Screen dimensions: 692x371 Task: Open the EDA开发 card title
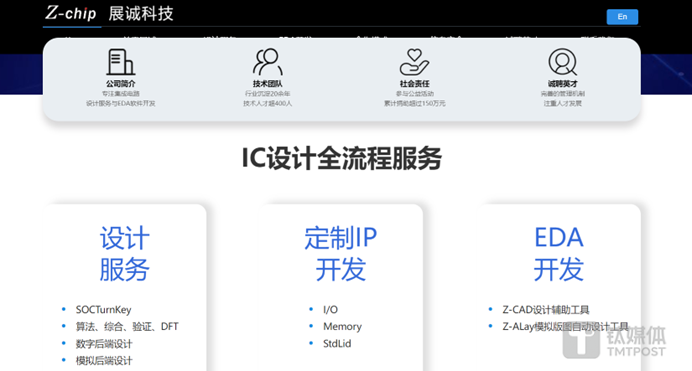(559, 254)
